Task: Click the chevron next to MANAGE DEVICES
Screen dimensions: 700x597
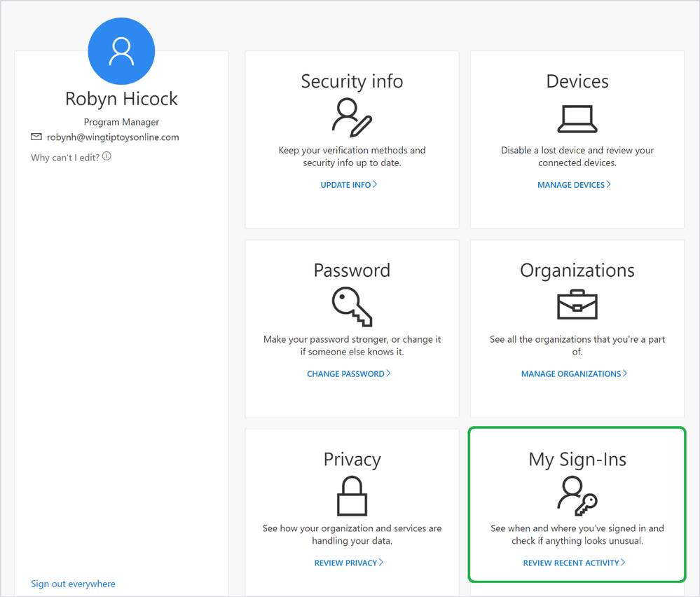Action: coord(609,184)
